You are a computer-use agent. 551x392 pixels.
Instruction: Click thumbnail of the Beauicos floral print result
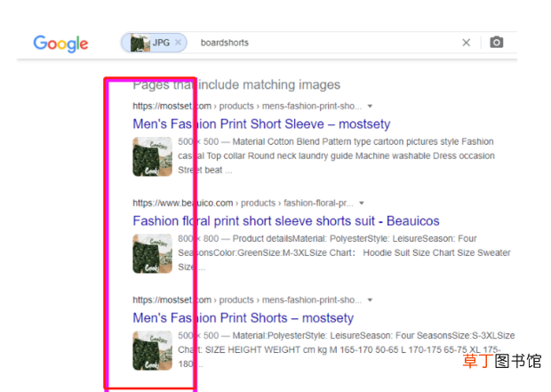click(152, 253)
